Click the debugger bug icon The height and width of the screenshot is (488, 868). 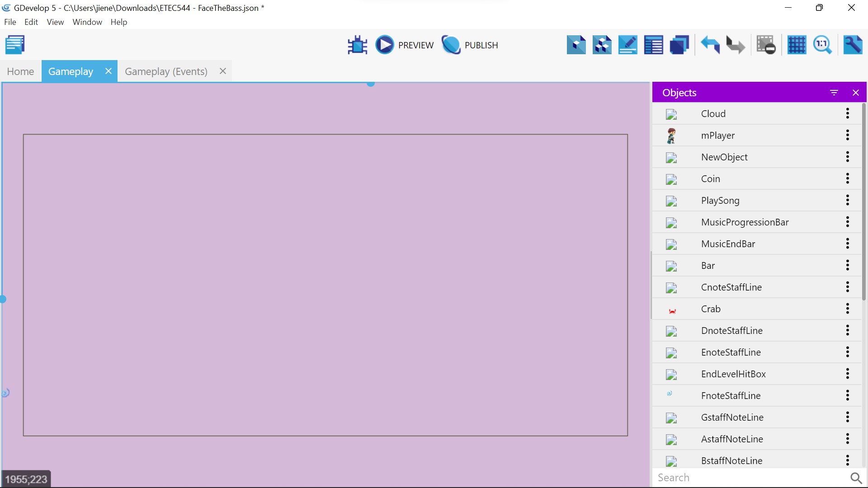357,45
